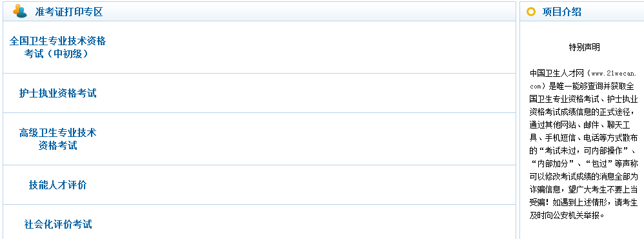Click the 项目介绍 panel heading
This screenshot has width=644, height=239.
561,12
